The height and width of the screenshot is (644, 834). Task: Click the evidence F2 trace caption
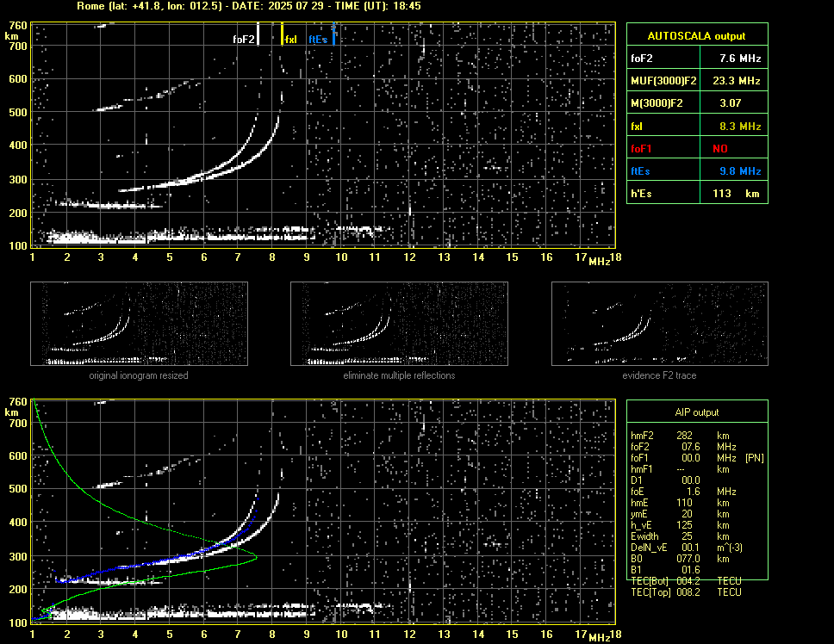tap(660, 375)
